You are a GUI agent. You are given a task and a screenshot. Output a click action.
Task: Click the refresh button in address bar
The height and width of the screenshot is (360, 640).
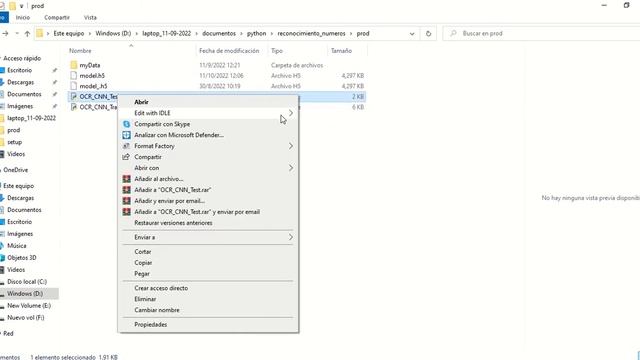pos(428,33)
